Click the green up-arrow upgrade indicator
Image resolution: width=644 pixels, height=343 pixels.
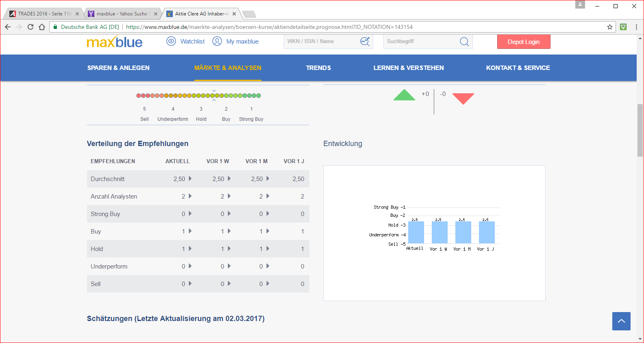(404, 95)
